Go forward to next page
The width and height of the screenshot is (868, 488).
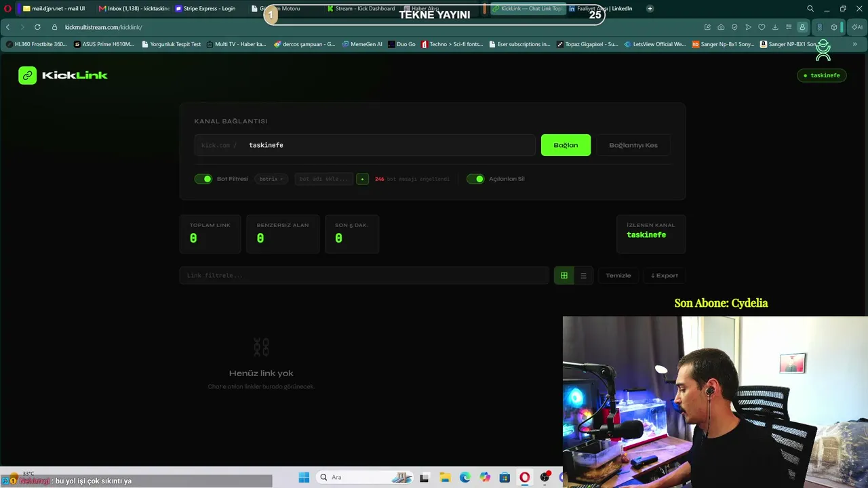pyautogui.click(x=22, y=27)
